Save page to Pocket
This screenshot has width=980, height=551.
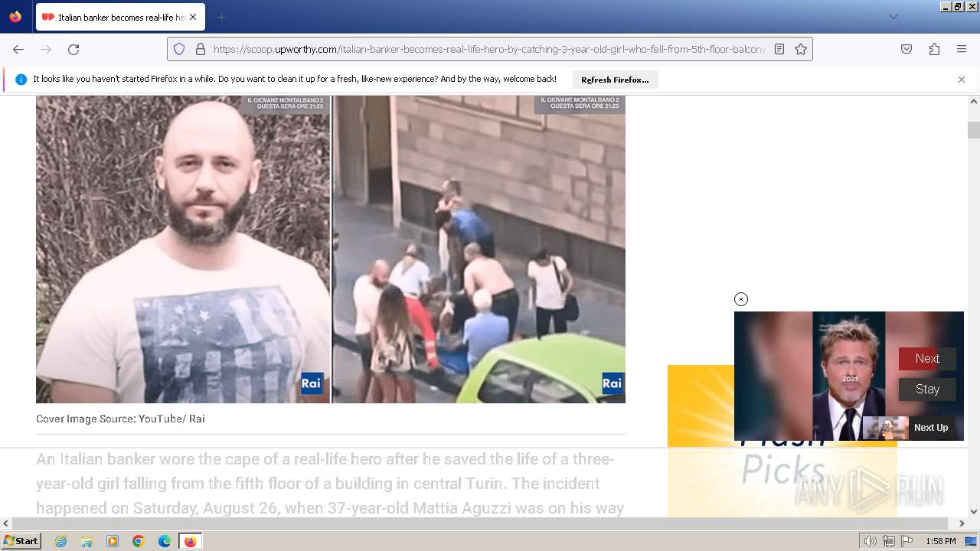(906, 49)
